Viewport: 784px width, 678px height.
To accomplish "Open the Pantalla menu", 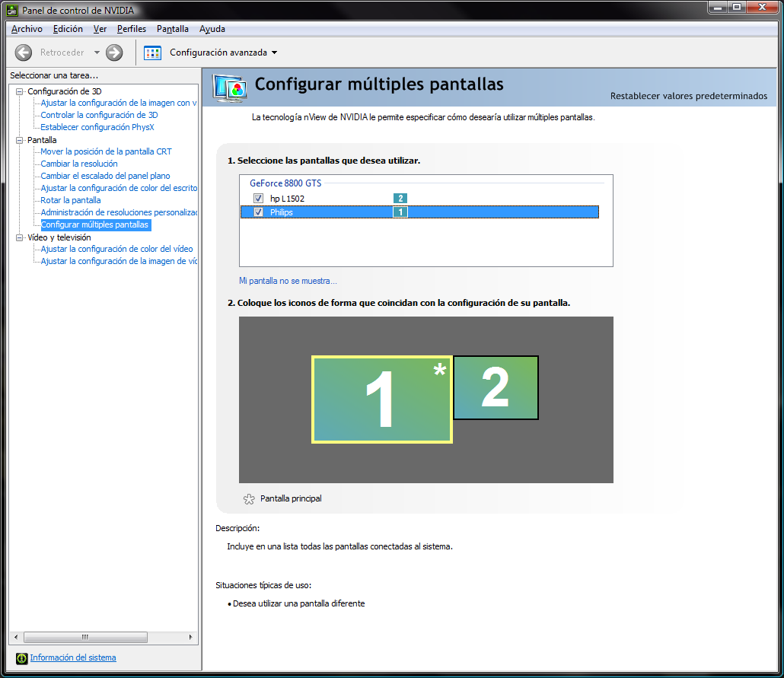I will pyautogui.click(x=173, y=29).
